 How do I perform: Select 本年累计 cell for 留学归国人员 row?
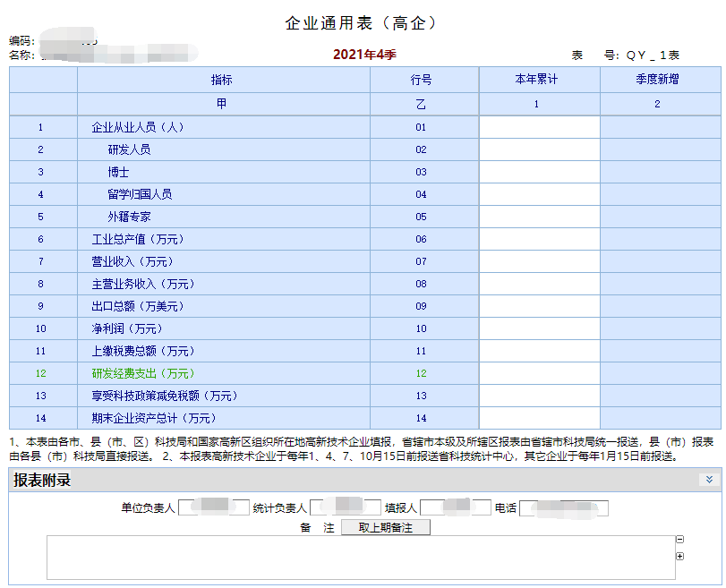tap(540, 194)
